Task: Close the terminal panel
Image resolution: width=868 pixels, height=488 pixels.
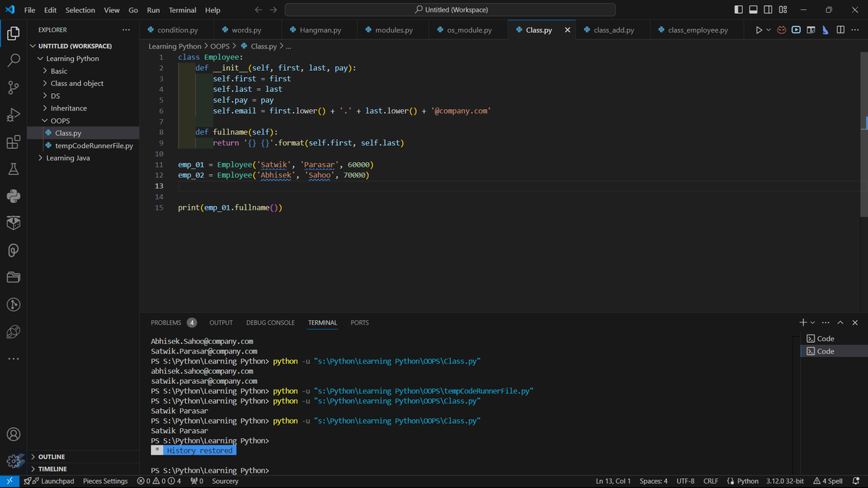Action: point(855,322)
